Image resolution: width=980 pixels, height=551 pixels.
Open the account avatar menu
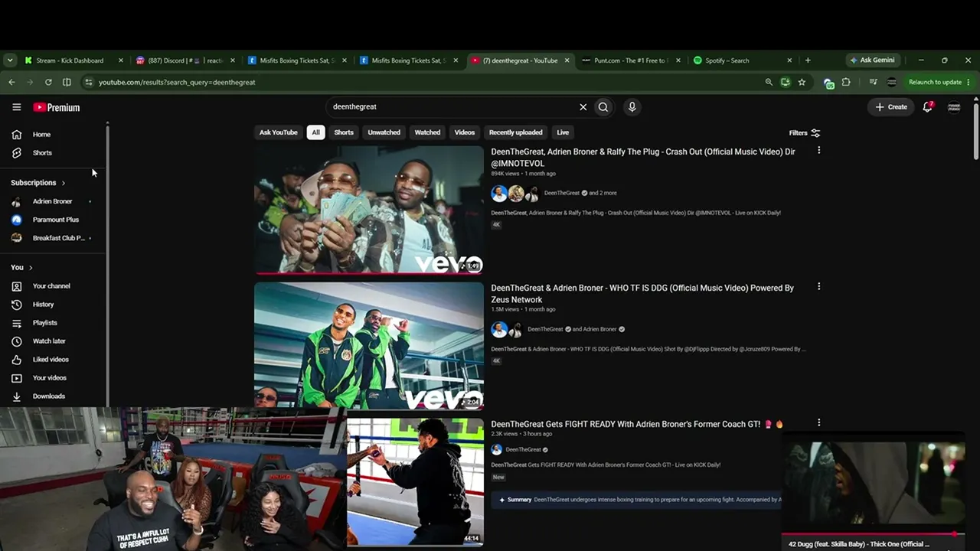click(x=954, y=107)
